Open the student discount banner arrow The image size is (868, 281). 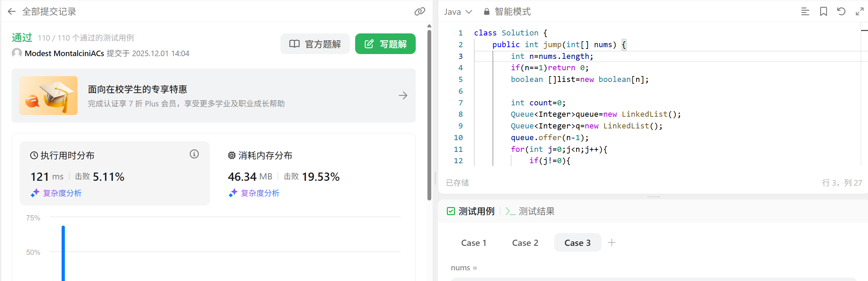403,95
